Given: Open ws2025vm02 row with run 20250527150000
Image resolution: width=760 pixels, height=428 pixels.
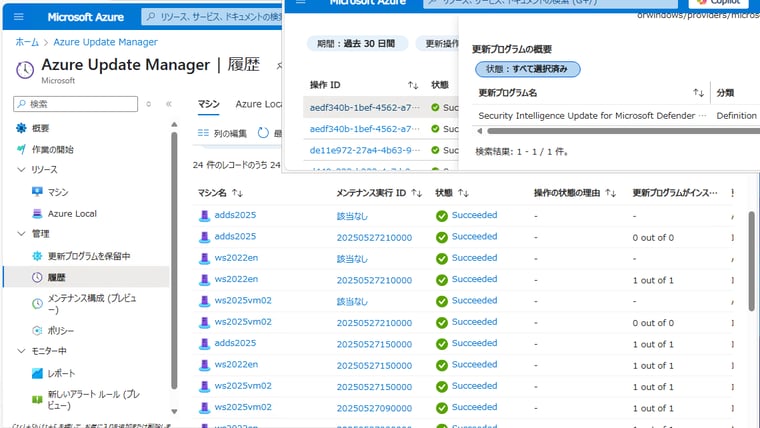Looking at the screenshot, I should (x=243, y=386).
